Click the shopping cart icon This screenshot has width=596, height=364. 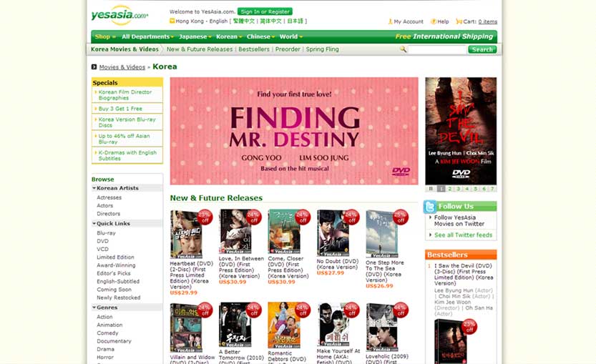pos(459,21)
